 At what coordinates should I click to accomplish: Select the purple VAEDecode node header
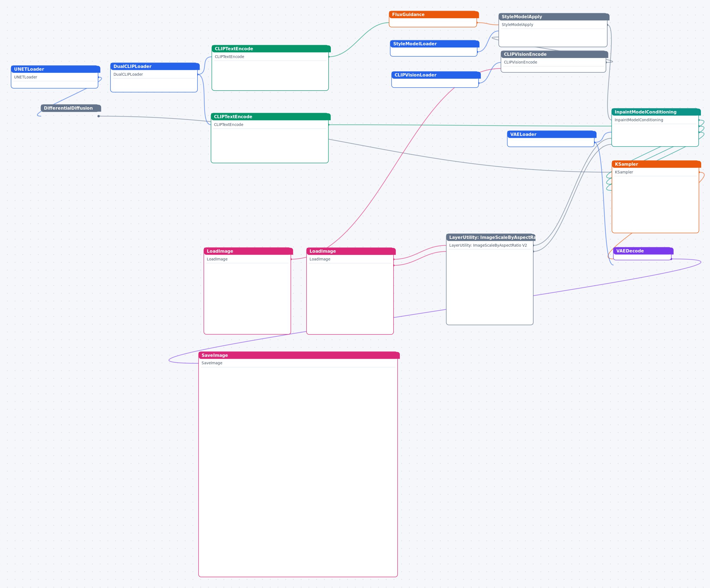click(x=643, y=251)
